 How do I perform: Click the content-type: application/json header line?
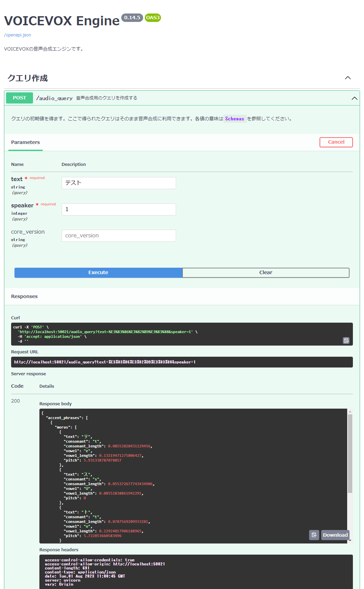pos(80,572)
